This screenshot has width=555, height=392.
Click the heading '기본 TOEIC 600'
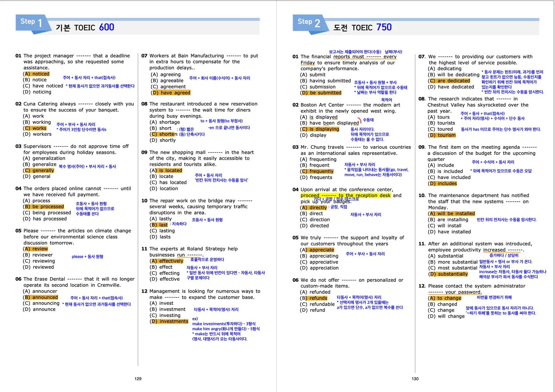point(85,28)
